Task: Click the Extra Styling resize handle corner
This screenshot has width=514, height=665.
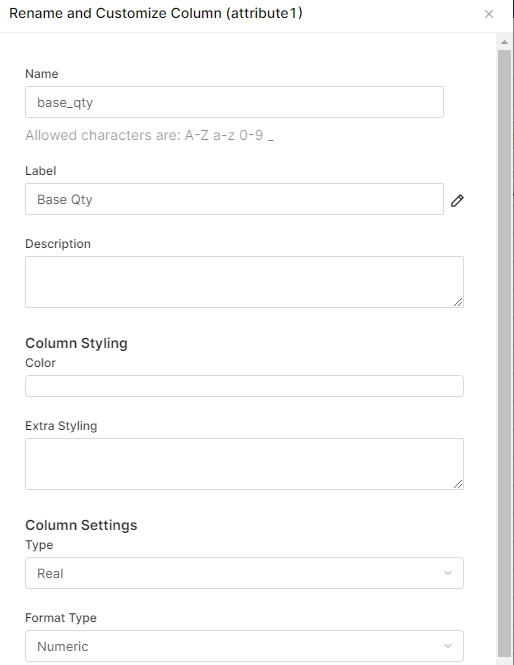Action: [x=458, y=484]
